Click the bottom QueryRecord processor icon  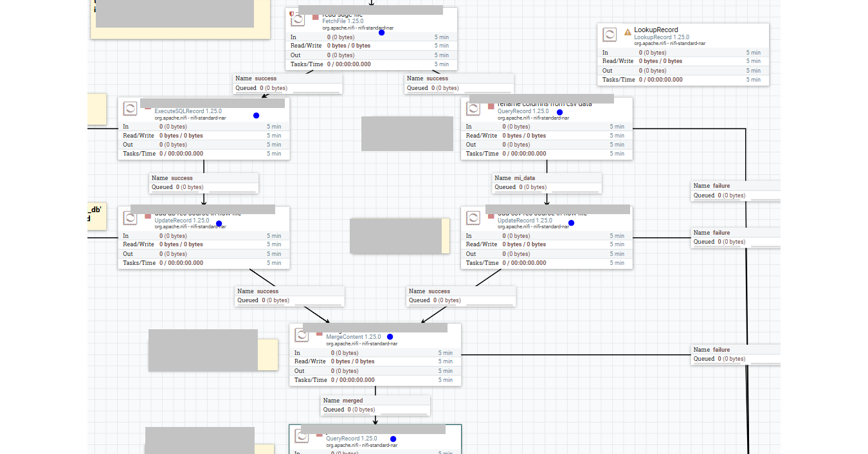point(302,437)
